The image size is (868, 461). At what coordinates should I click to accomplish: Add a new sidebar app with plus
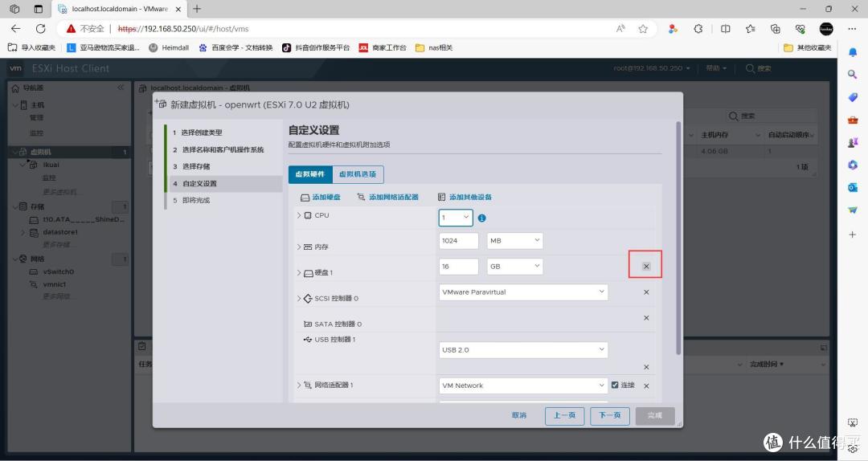853,235
